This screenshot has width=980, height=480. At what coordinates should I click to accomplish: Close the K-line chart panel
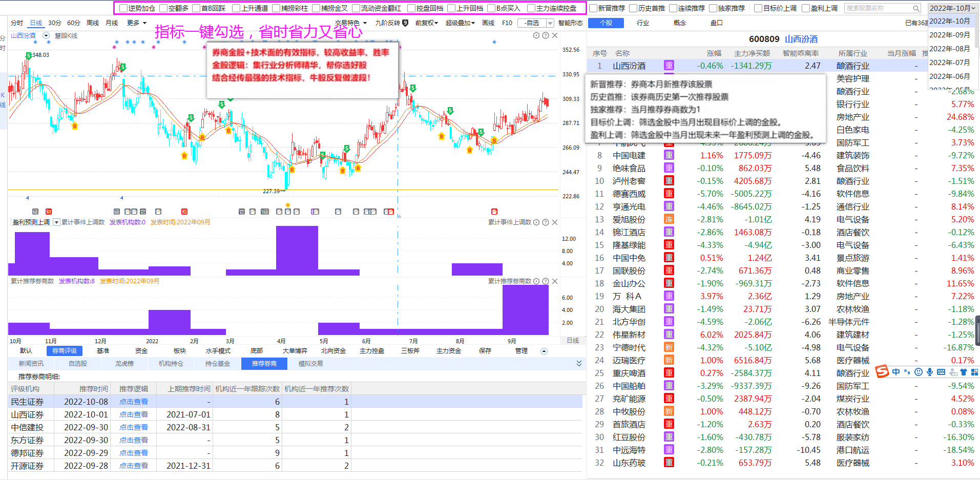point(555,35)
